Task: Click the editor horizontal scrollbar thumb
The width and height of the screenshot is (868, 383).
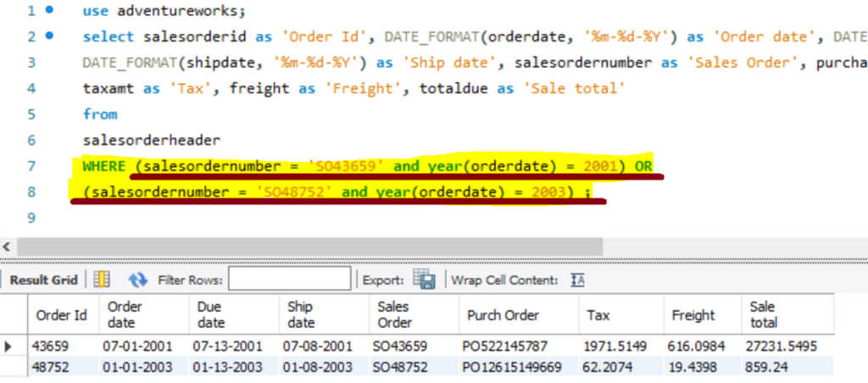Action: 310,247
